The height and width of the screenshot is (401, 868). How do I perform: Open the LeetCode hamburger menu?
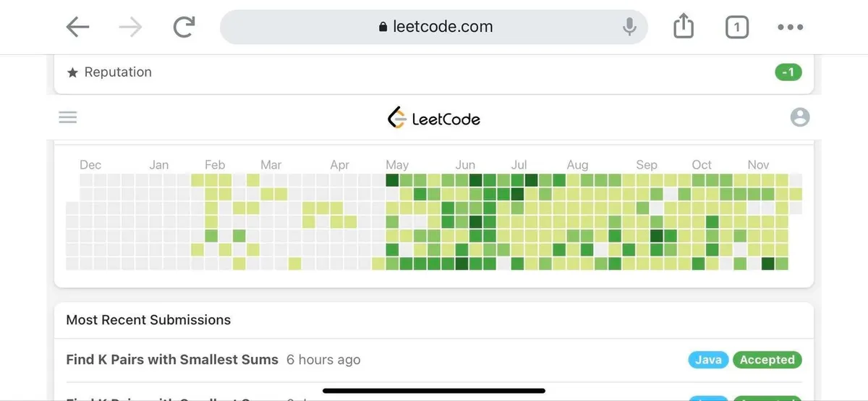[x=68, y=117]
